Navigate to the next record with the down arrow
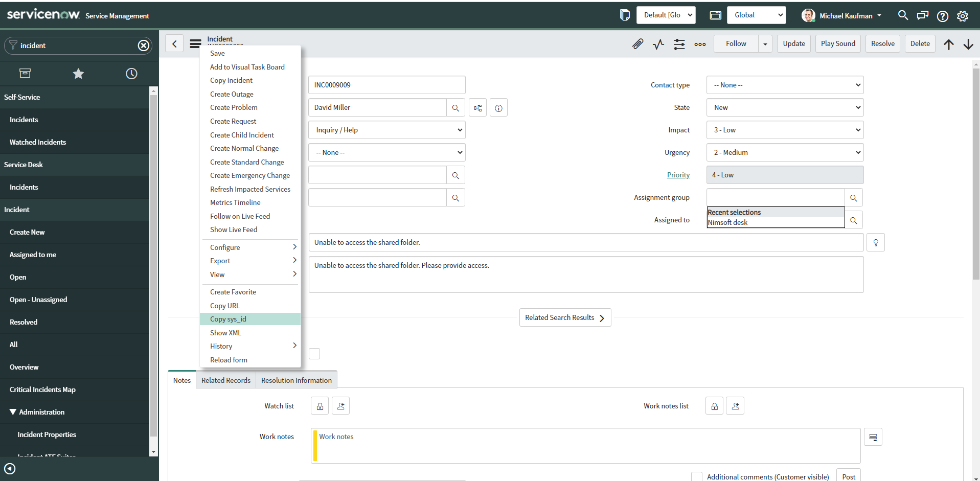 pyautogui.click(x=969, y=44)
